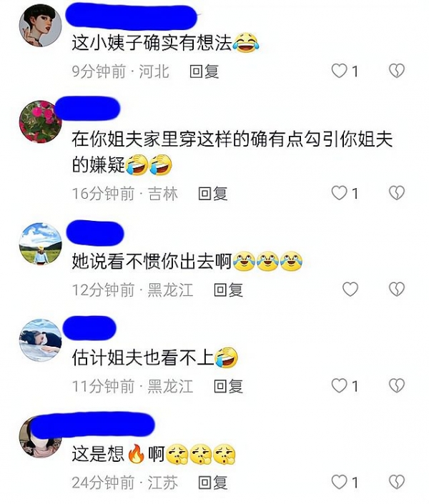This screenshot has width=429, height=504.
Task: Like the 河北 comment via its heart icon
Action: (x=339, y=71)
